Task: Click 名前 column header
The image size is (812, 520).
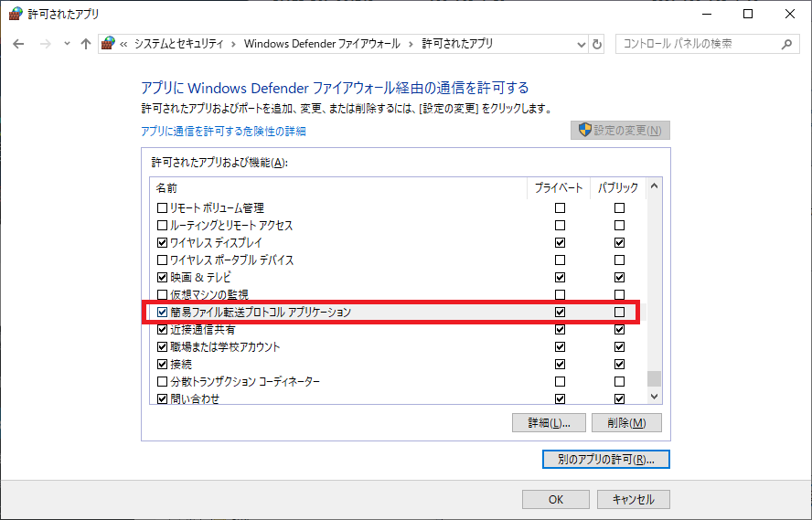Action: click(x=338, y=188)
